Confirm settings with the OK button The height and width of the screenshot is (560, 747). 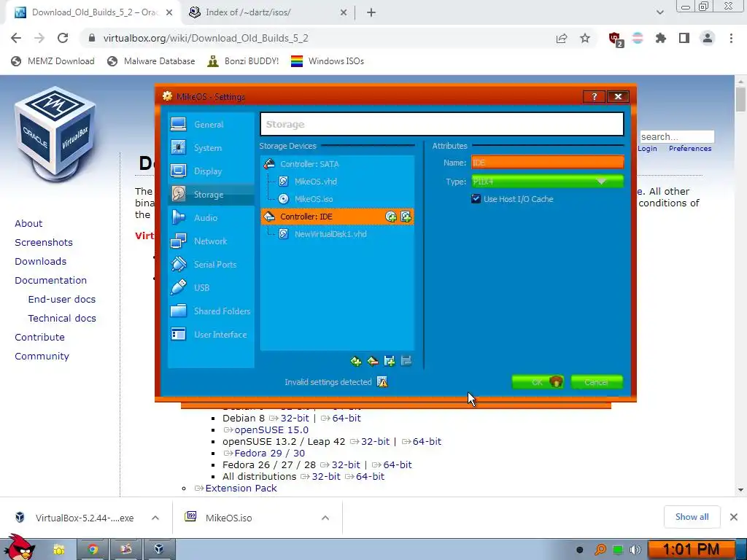[x=538, y=382]
